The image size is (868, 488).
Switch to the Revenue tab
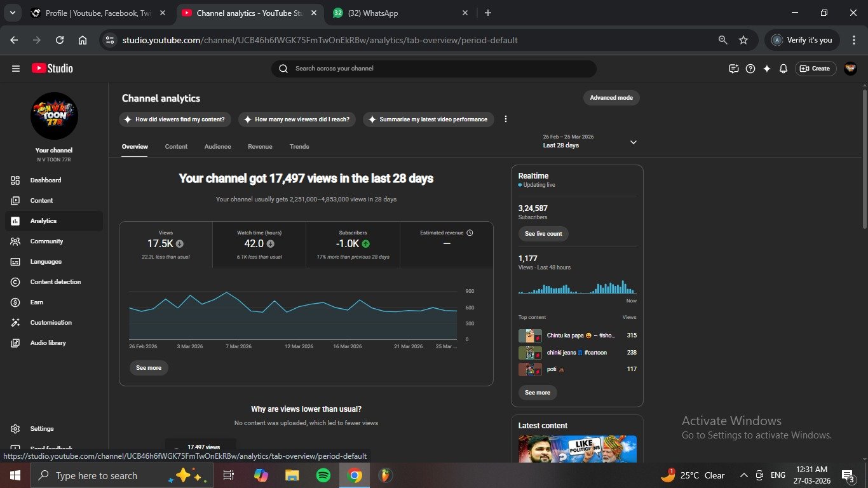(260, 147)
